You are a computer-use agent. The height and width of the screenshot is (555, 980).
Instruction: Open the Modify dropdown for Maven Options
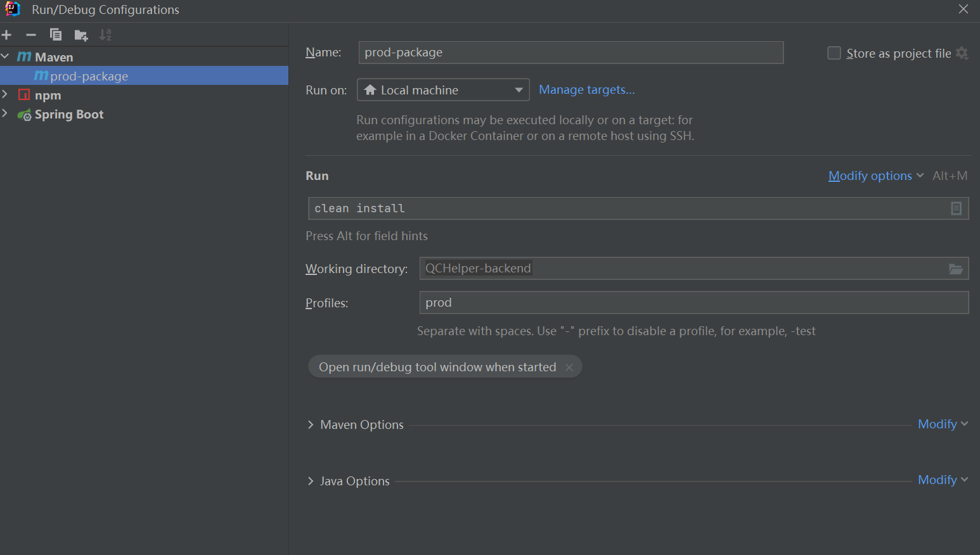click(x=942, y=424)
